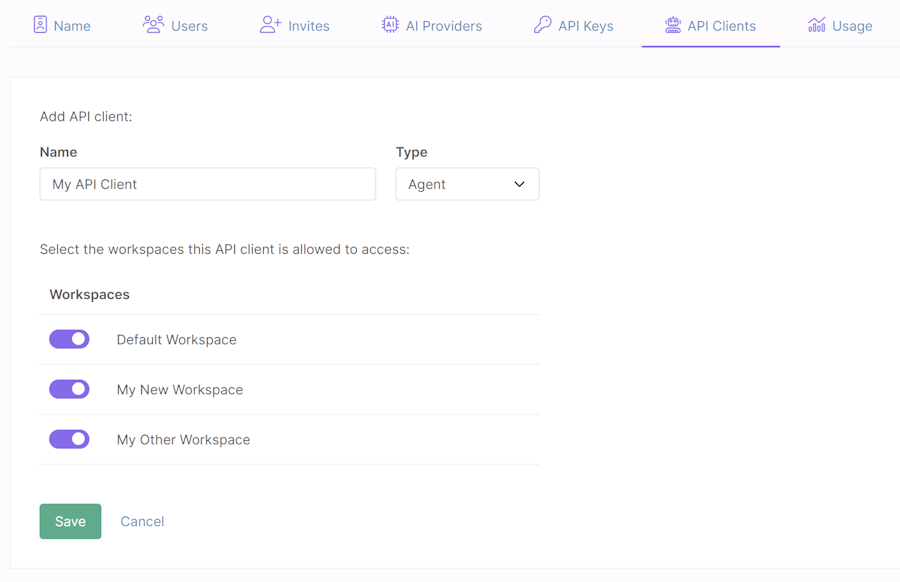Click the Name field label above input

[x=59, y=152]
